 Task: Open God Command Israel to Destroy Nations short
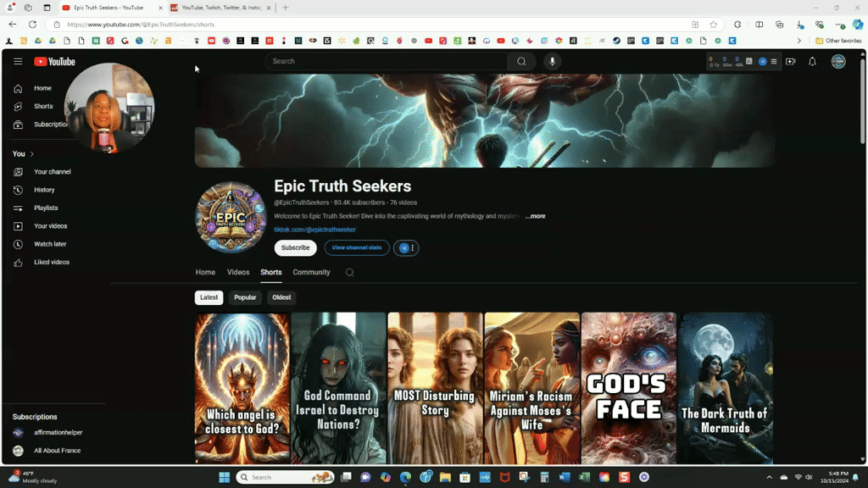click(338, 388)
